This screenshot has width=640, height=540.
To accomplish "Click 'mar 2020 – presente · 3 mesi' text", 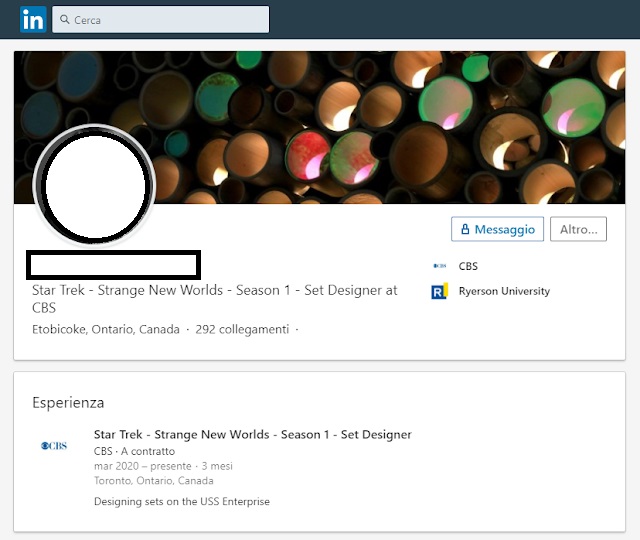I will pyautogui.click(x=163, y=466).
